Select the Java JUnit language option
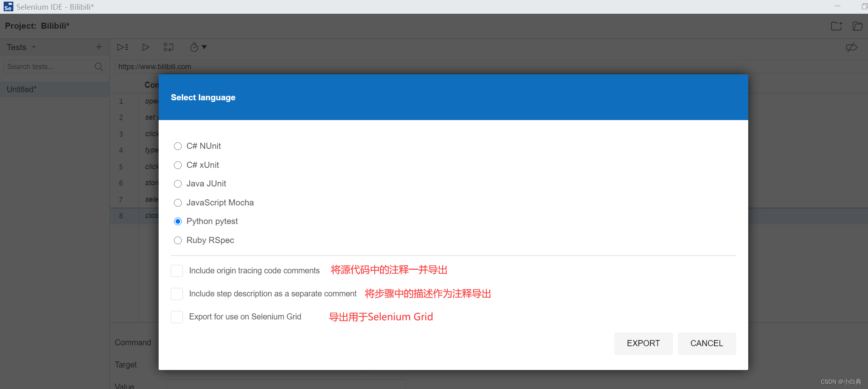This screenshot has height=389, width=868. point(178,184)
